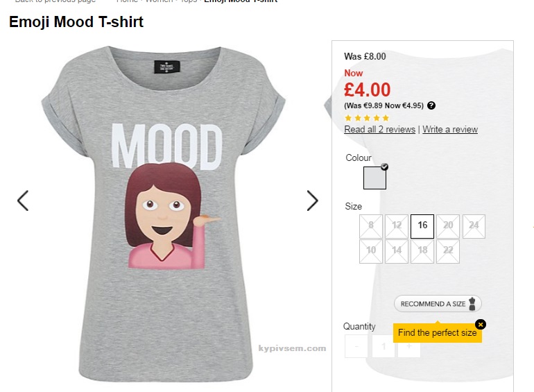Select size 16

(x=422, y=226)
